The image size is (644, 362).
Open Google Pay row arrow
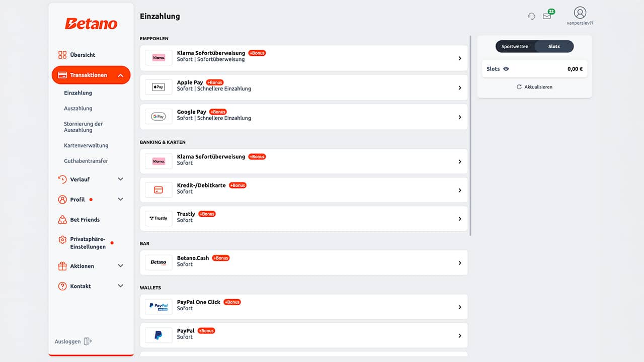460,117
